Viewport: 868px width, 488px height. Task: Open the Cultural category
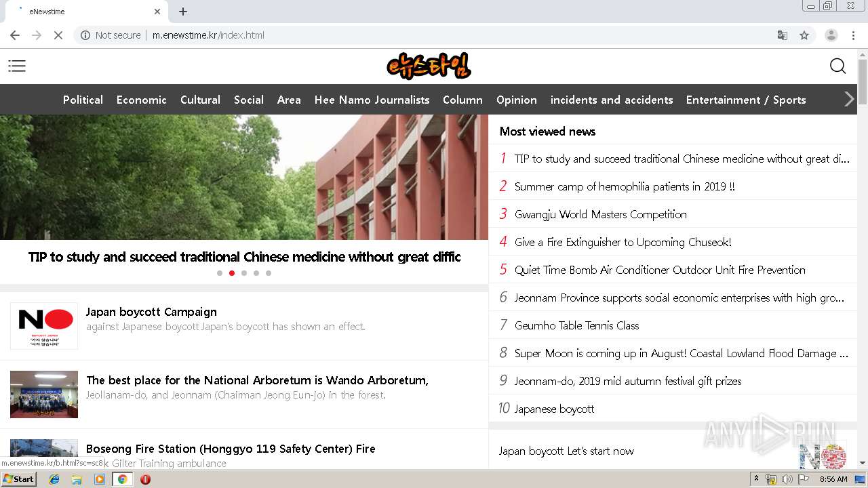pos(200,100)
